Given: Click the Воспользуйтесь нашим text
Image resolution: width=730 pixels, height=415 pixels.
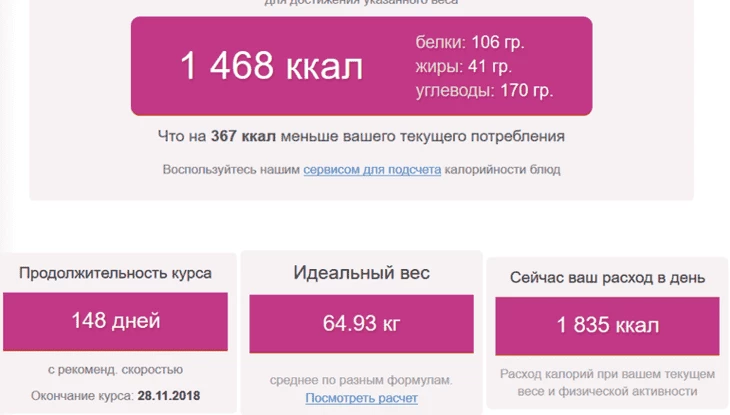Looking at the screenshot, I should (x=231, y=170).
